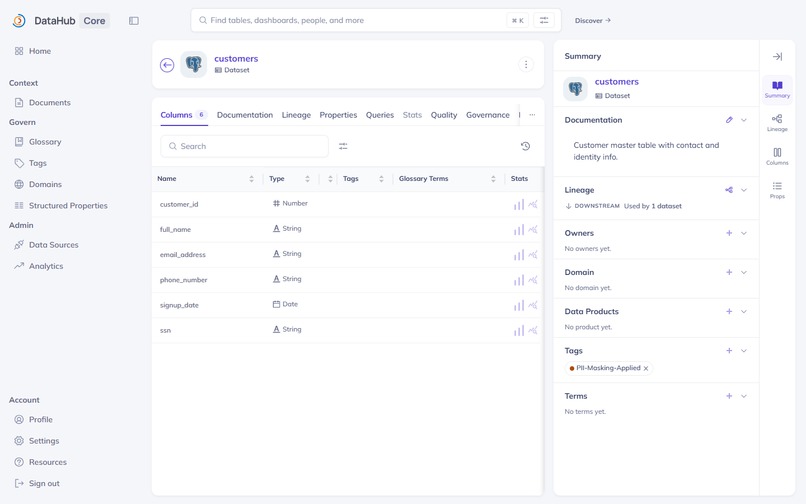The height and width of the screenshot is (504, 806).
Task: Add a glossary term with the plus icon
Action: click(729, 396)
